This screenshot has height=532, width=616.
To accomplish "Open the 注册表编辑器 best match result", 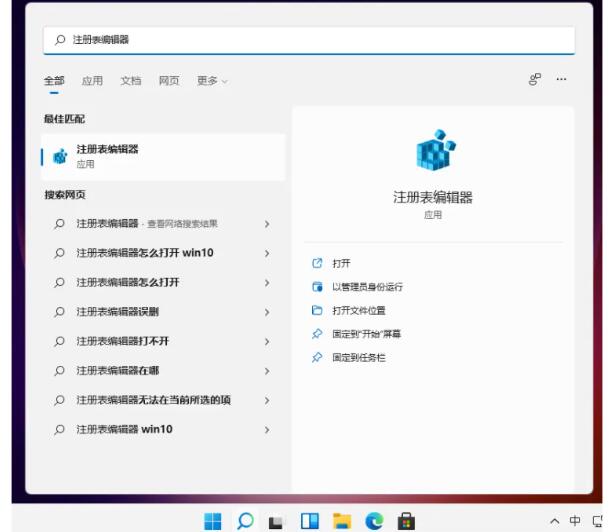I will pos(163,157).
